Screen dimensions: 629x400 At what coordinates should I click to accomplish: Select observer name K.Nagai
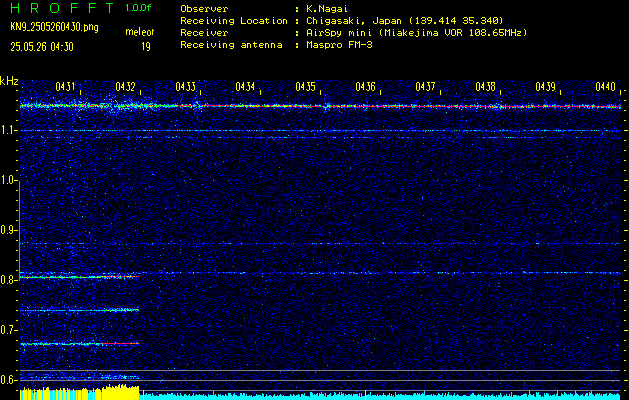click(x=327, y=9)
